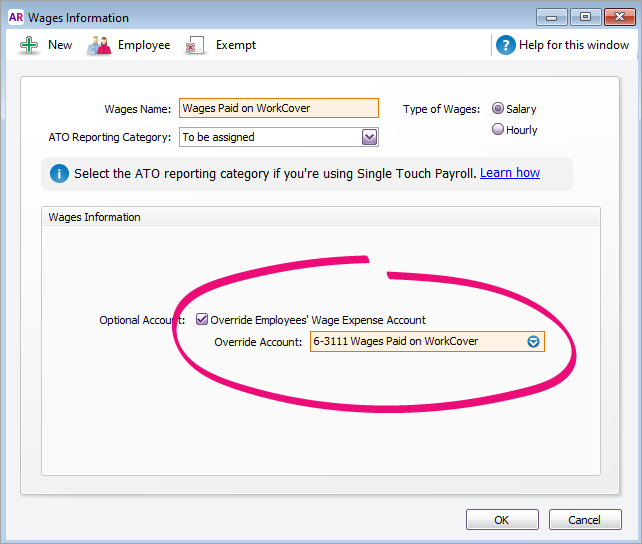This screenshot has height=544, width=642.
Task: Click the Override Account text field
Action: (417, 342)
